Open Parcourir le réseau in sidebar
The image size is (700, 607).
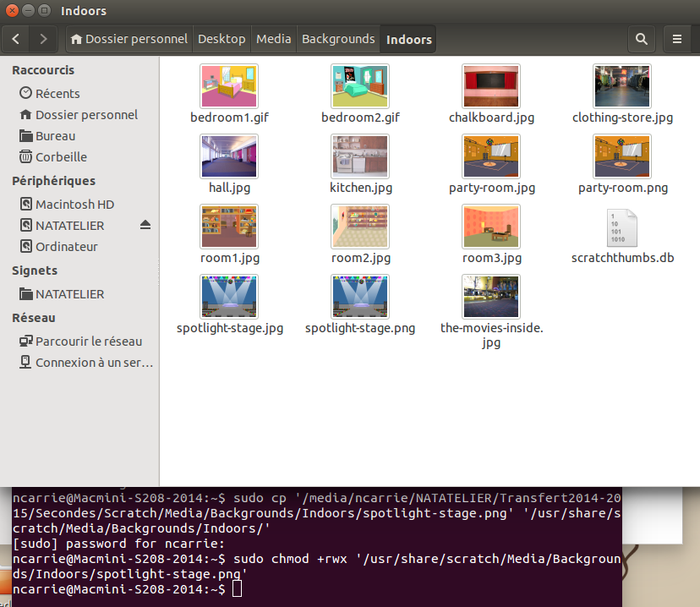[x=88, y=342]
